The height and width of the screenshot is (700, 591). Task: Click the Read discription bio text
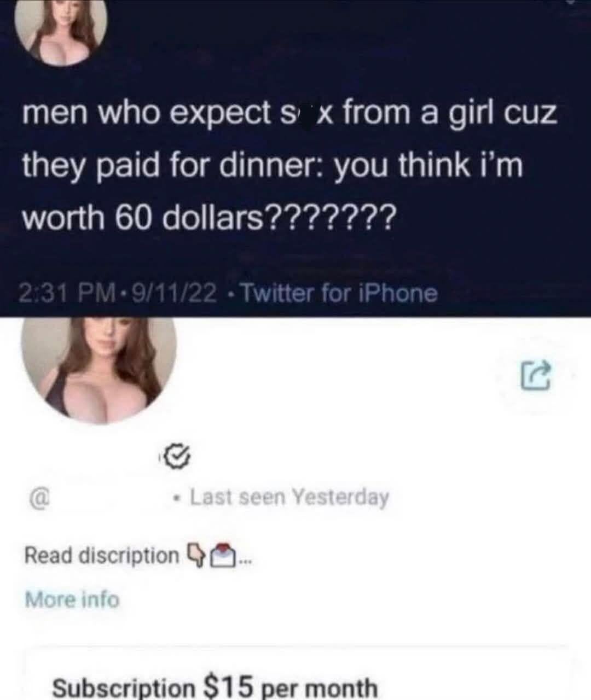point(102,556)
